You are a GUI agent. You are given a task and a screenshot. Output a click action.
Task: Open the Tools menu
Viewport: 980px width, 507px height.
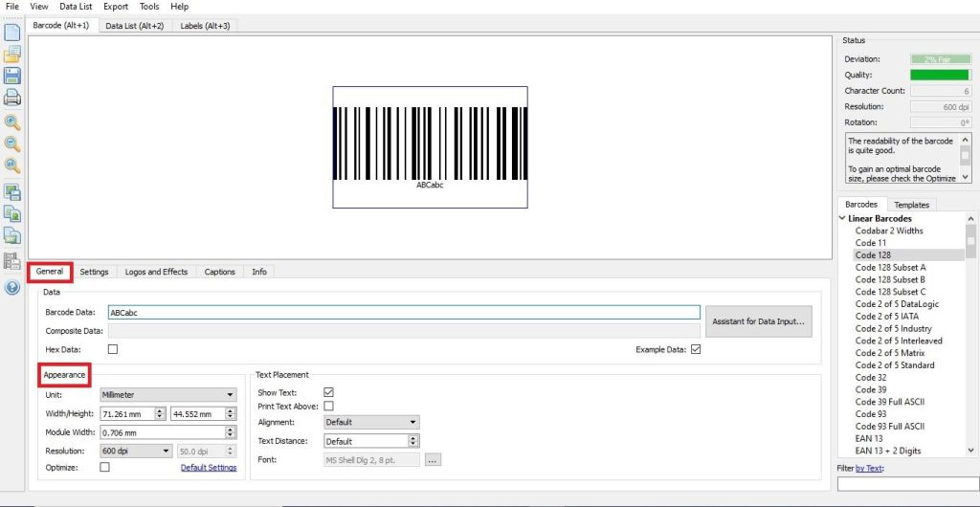point(149,7)
